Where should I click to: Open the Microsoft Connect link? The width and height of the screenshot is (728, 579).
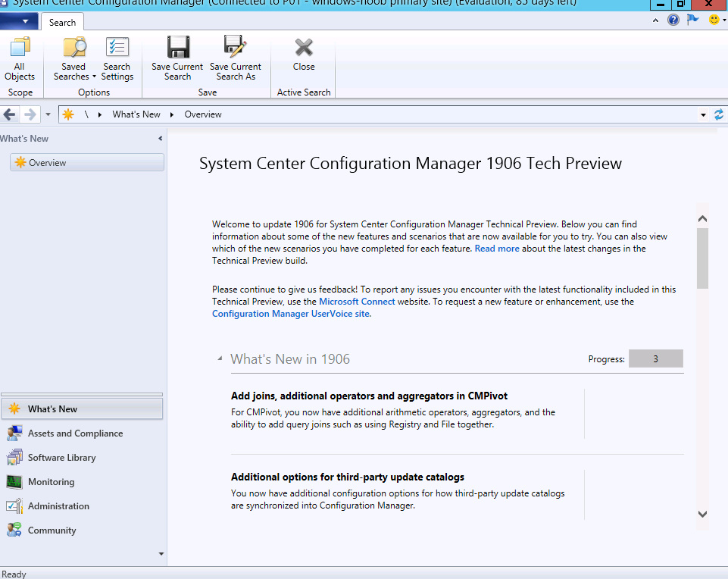(x=357, y=302)
